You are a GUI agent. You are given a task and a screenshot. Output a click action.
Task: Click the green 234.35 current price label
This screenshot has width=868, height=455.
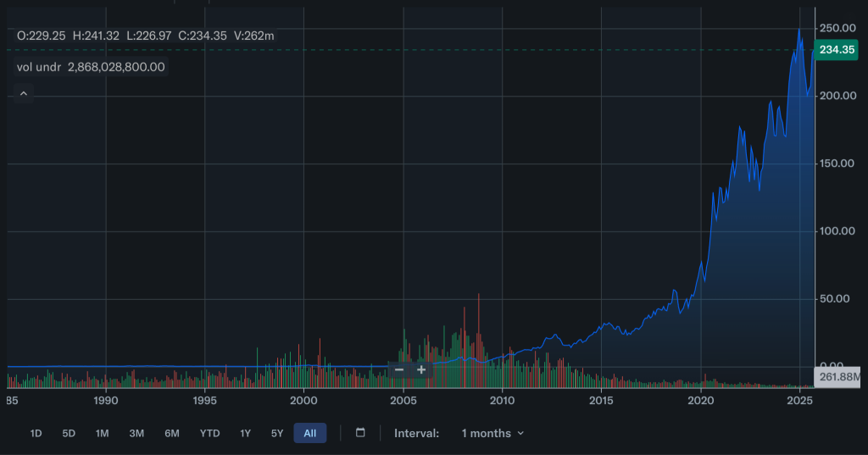837,50
